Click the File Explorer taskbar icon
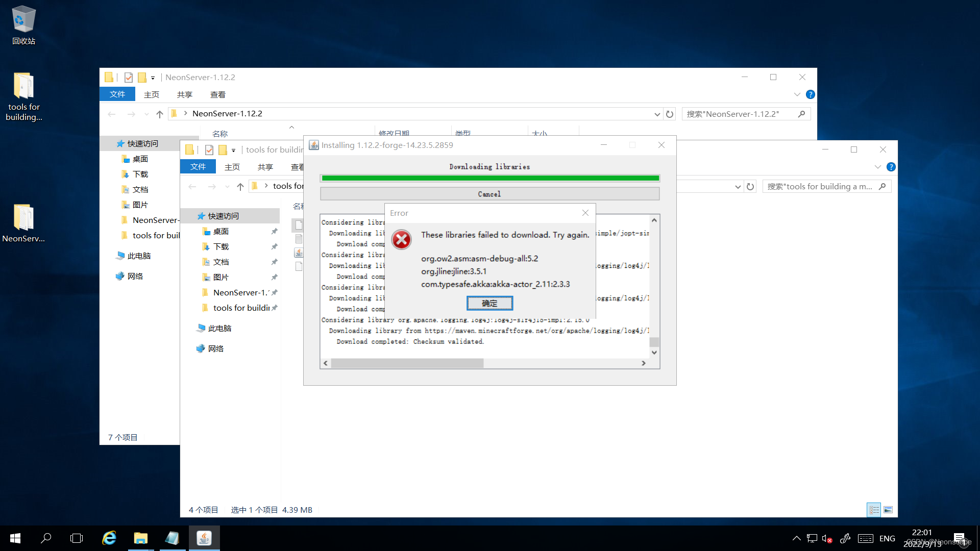The height and width of the screenshot is (551, 980). (x=140, y=538)
